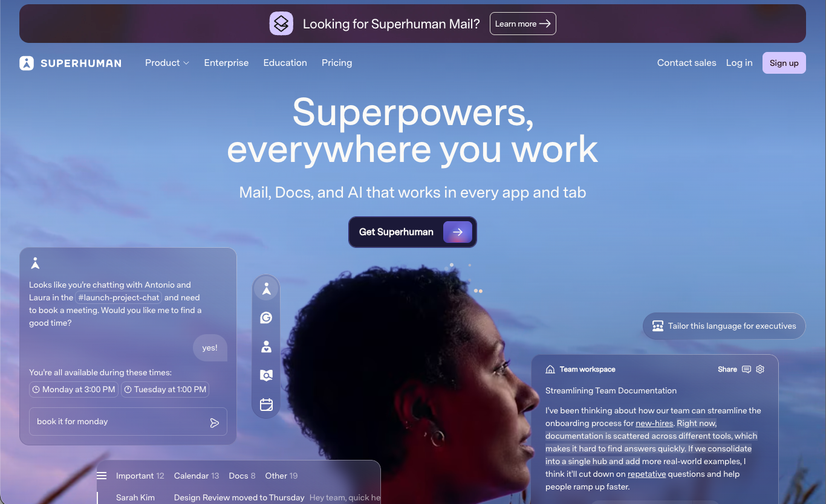The width and height of the screenshot is (826, 504).
Task: Open the settings gear in Team workspace
Action: click(760, 369)
